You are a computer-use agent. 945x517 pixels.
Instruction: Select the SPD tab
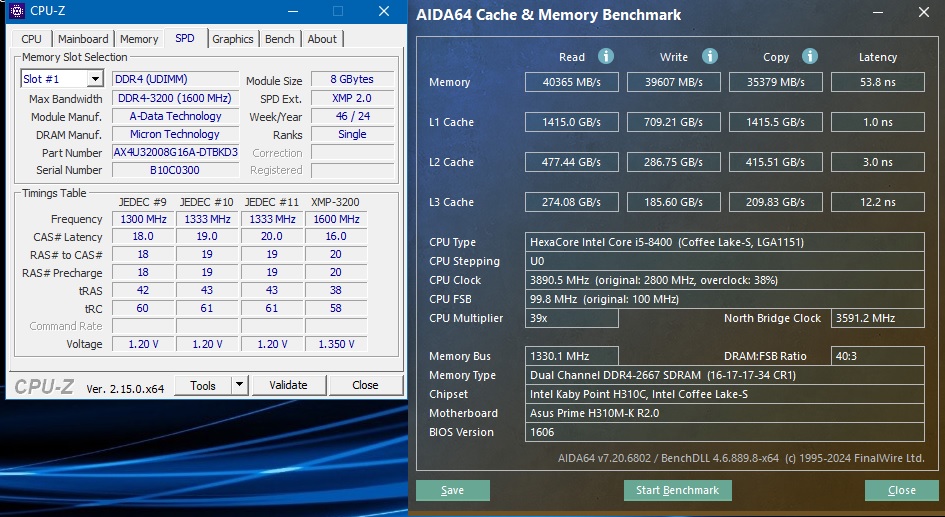(x=185, y=38)
